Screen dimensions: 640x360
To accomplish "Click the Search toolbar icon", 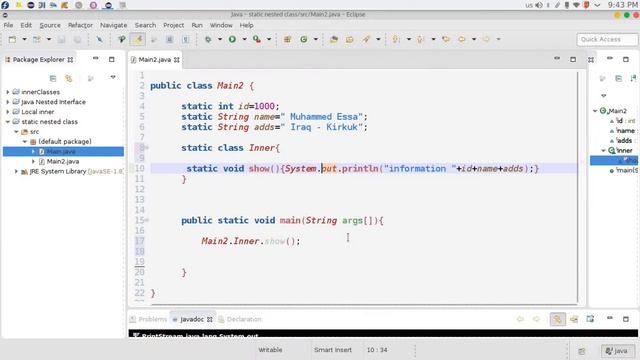I will point(366,39).
